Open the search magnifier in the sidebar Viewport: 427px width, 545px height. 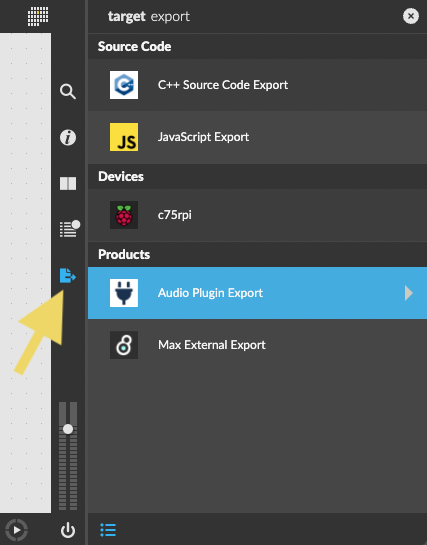(68, 91)
